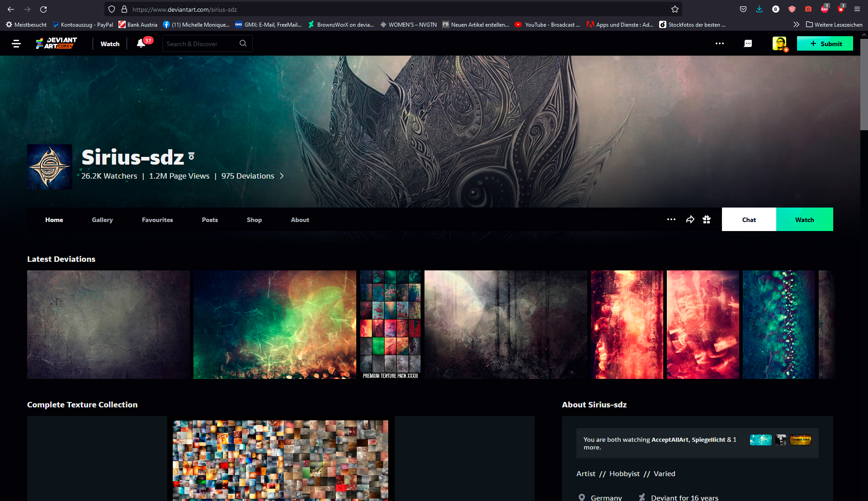Expand header three-dots overflow menu

(x=720, y=44)
